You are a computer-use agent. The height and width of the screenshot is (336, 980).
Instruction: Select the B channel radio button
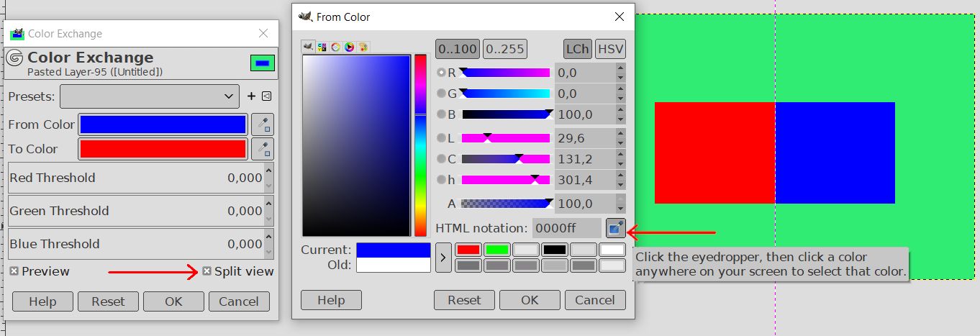tap(441, 114)
